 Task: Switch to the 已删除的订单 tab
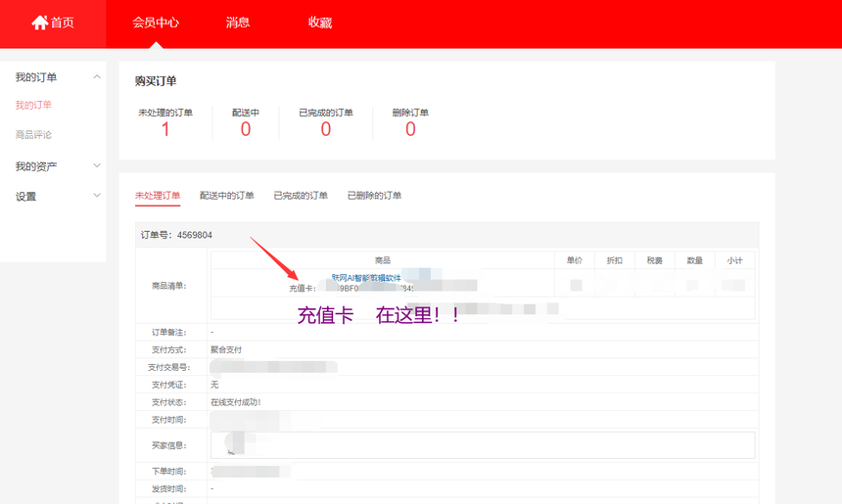tap(374, 196)
